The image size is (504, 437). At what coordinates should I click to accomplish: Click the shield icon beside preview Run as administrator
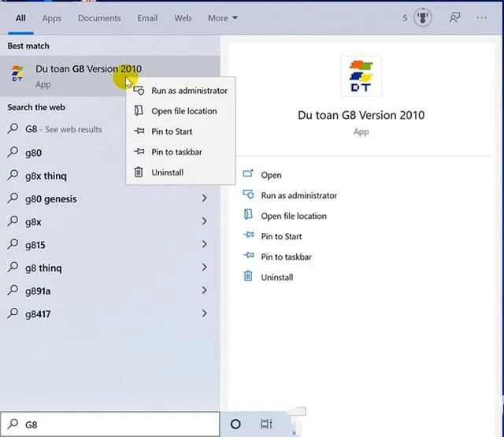pos(249,194)
